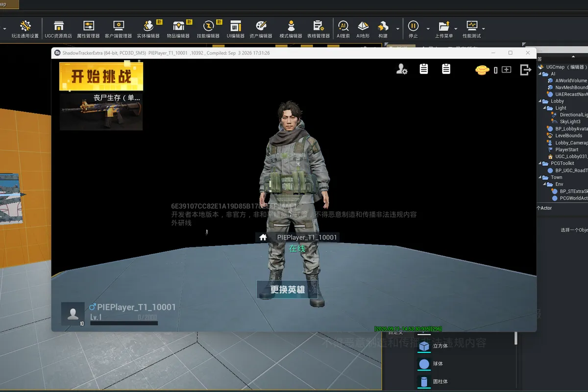588x392 pixels.
Task: Click shapes panel vertical scrollbar
Action: 515,338
